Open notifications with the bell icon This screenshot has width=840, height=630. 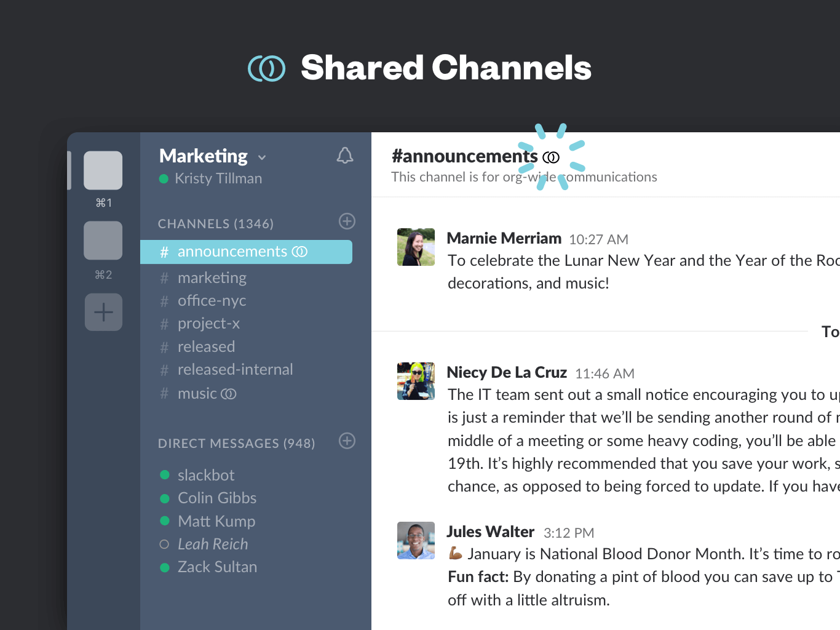345,156
